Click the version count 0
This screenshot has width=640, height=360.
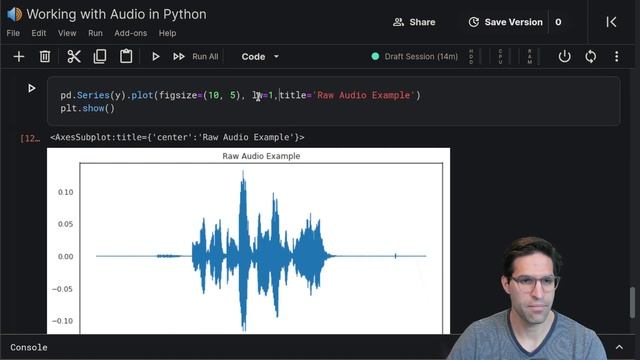click(558, 22)
